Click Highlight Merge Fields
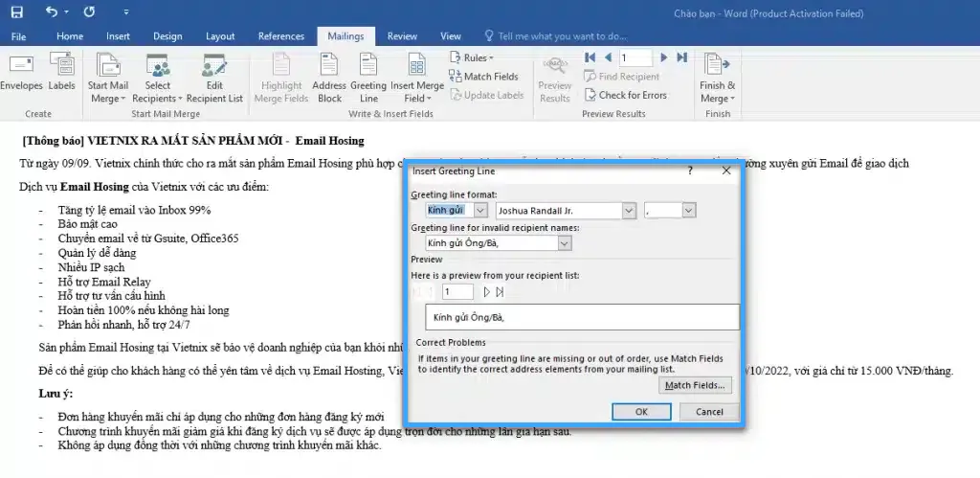The height and width of the screenshot is (478, 980). tap(281, 79)
